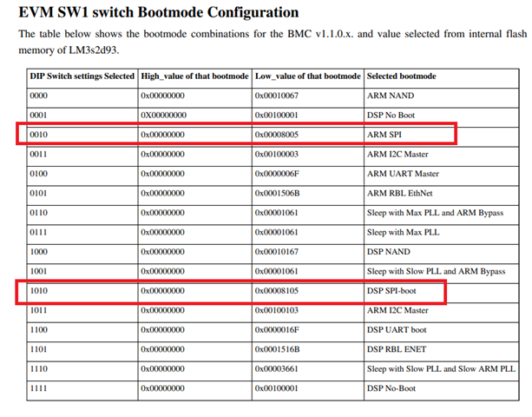Click 'BMC v1.1.0.x.' in the paragraph
This screenshot has width=532, height=417.
(320, 34)
